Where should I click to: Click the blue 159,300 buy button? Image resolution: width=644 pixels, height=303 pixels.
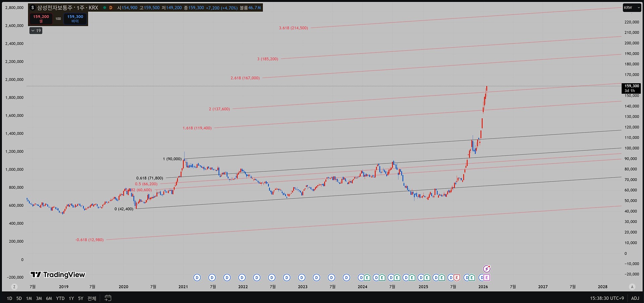[75, 18]
